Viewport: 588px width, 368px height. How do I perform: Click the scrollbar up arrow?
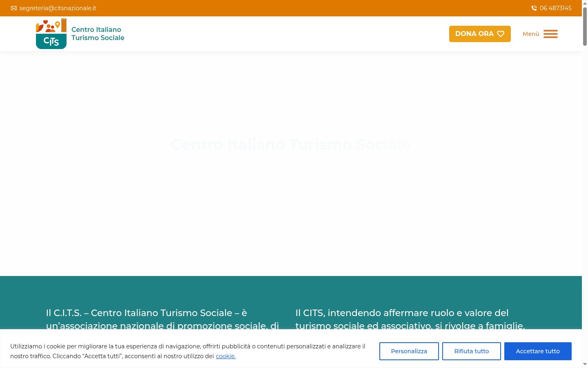point(585,3)
